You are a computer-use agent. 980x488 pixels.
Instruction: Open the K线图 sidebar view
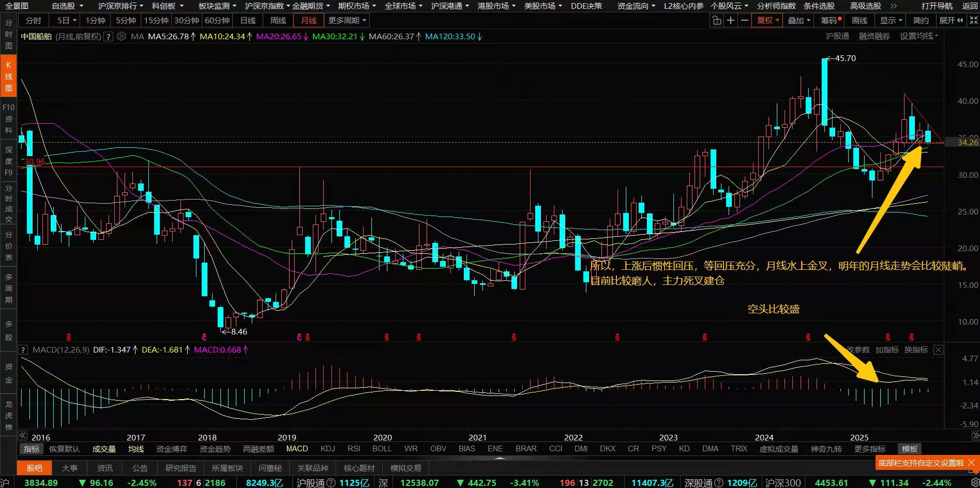[8, 77]
